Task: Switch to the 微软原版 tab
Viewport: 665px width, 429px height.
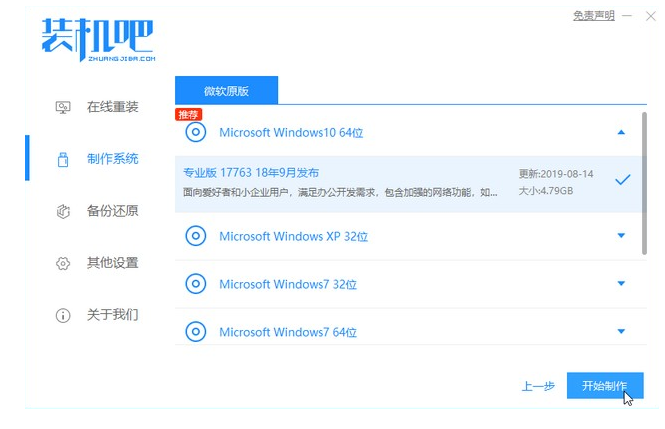Action: click(226, 90)
